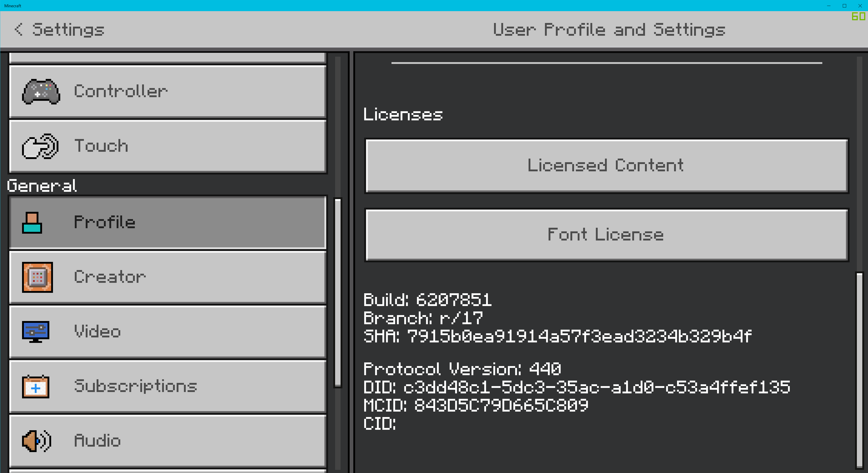This screenshot has width=868, height=473.
Task: Click the Touch hand icon
Action: click(x=40, y=146)
